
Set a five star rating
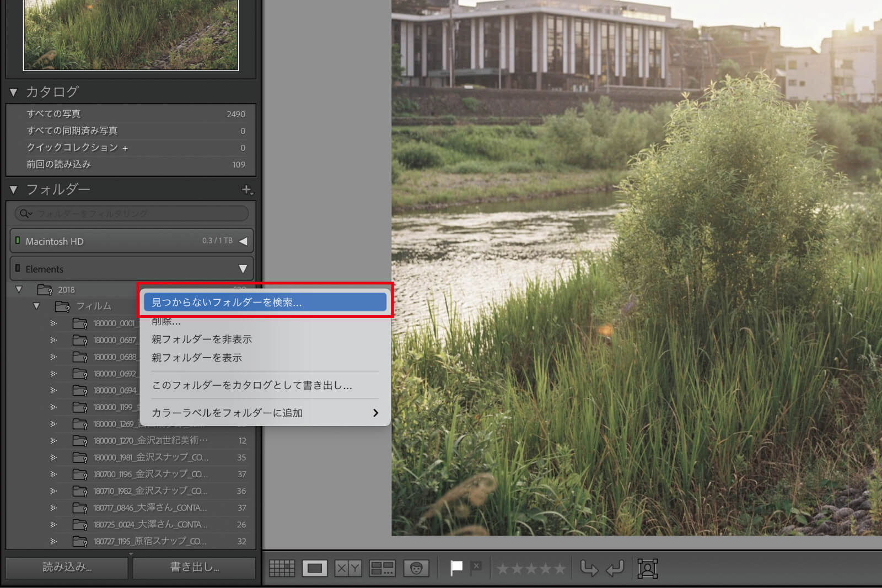559,568
